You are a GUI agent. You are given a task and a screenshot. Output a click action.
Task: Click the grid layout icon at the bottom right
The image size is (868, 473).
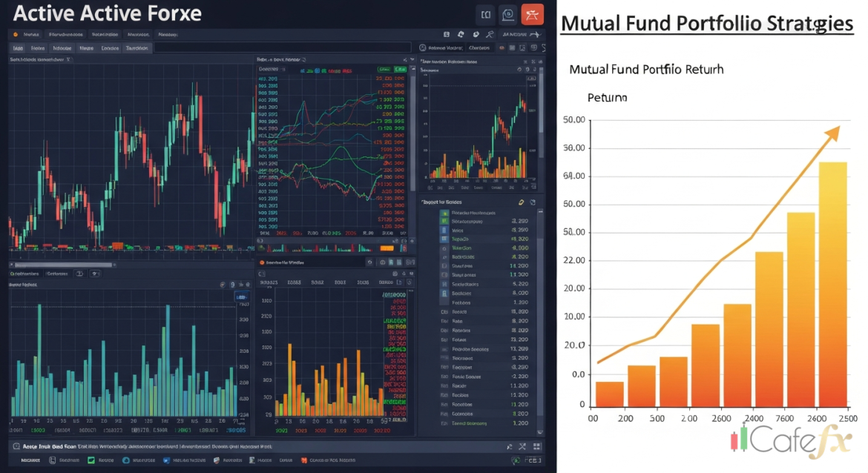[x=536, y=447]
